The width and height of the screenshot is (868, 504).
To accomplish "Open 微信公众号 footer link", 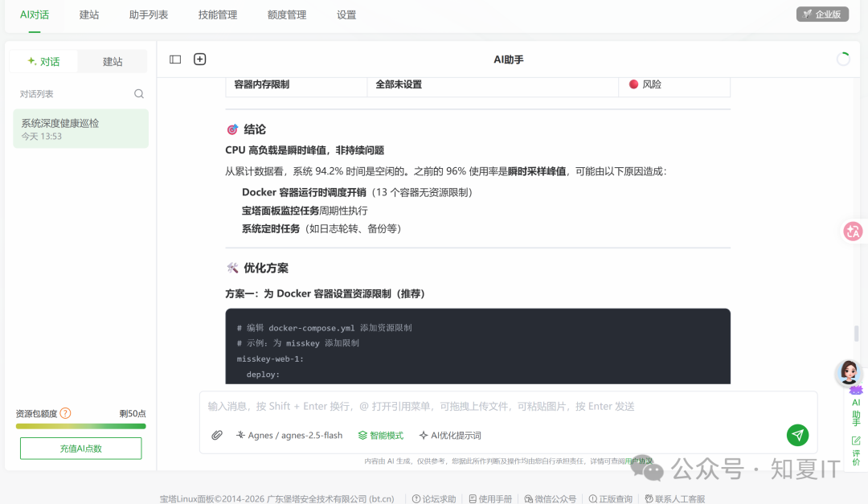I will [551, 498].
